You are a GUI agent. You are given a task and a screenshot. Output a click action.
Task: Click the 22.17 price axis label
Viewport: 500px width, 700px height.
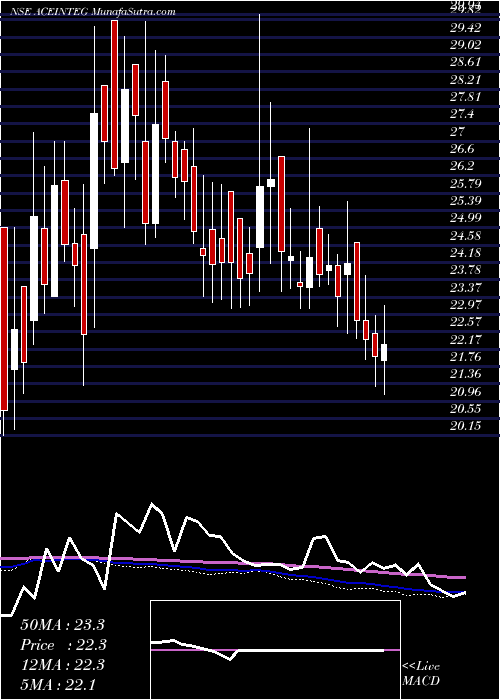tap(465, 339)
